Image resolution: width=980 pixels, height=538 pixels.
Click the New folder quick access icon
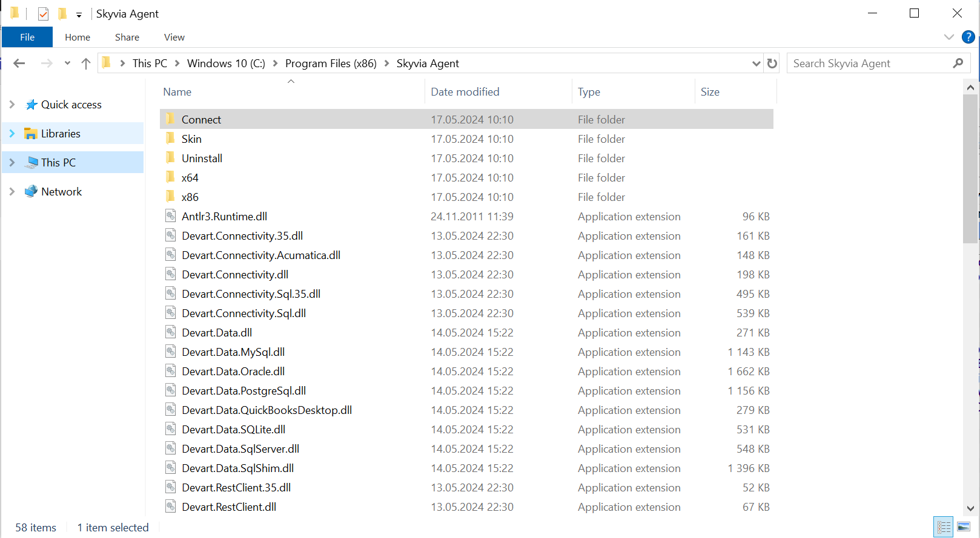click(x=62, y=13)
